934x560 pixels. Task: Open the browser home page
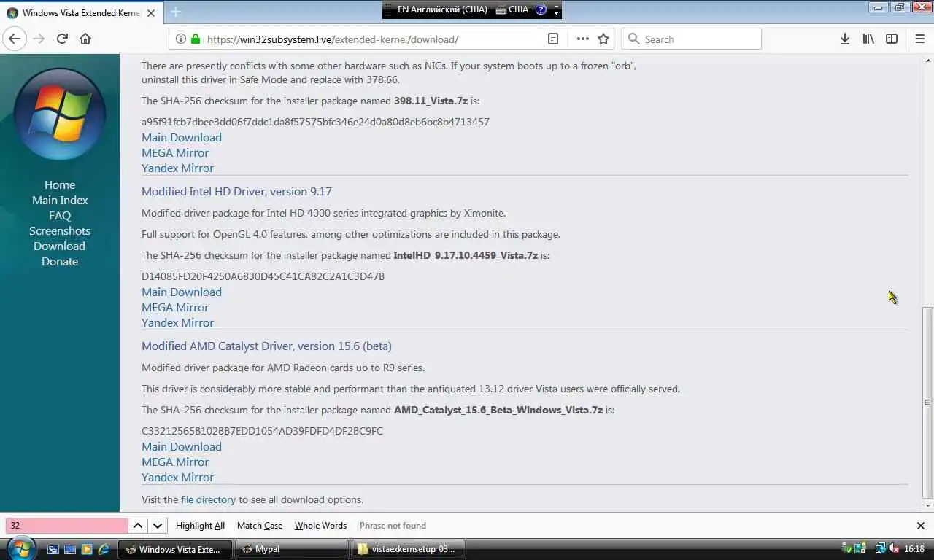(x=85, y=39)
